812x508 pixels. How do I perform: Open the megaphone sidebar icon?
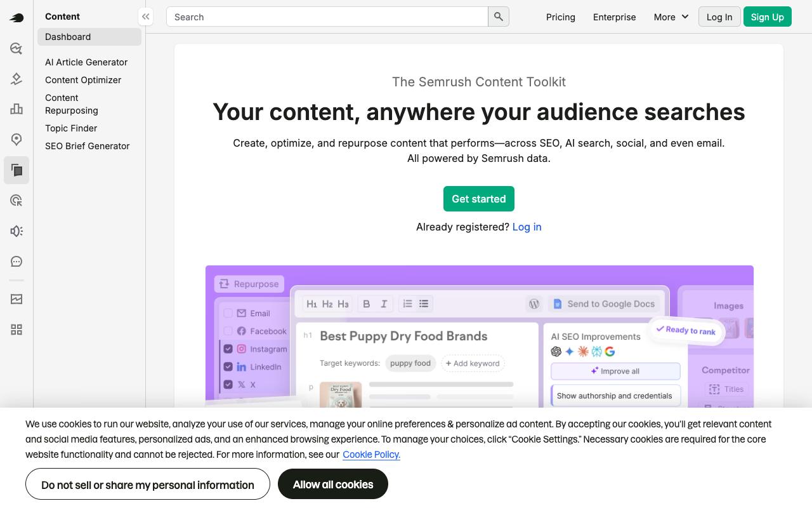tap(16, 231)
